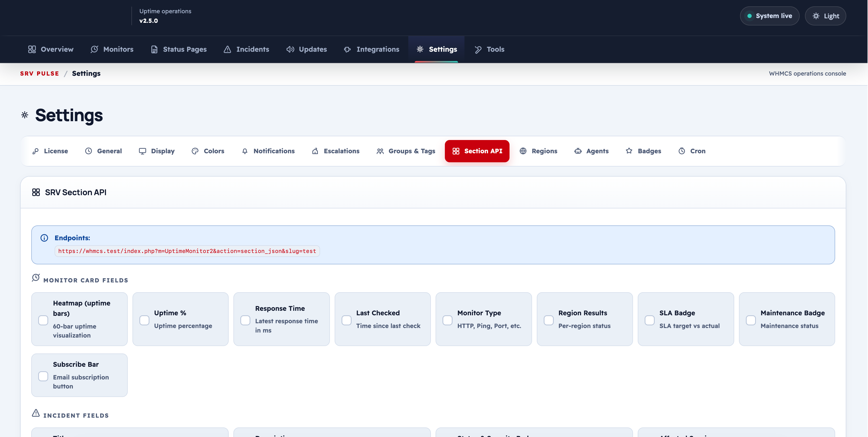Click the SLA target vs actual description
This screenshot has width=868, height=437.
pyautogui.click(x=689, y=326)
